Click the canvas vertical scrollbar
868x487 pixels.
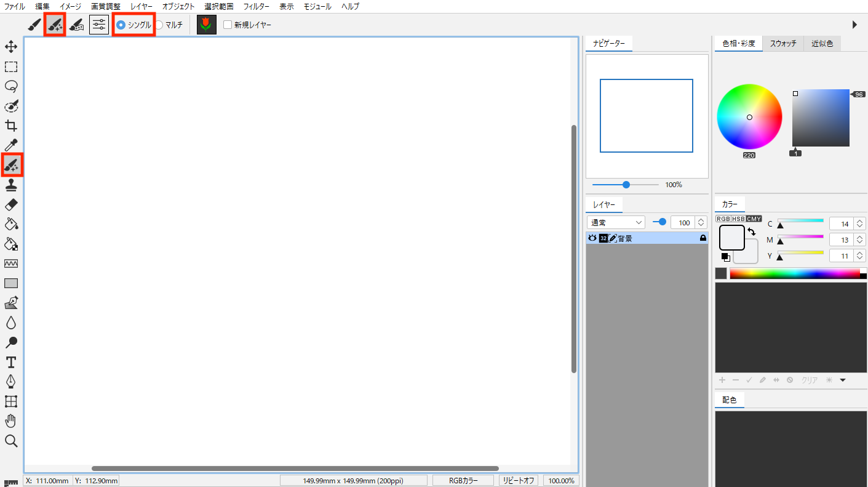click(574, 249)
